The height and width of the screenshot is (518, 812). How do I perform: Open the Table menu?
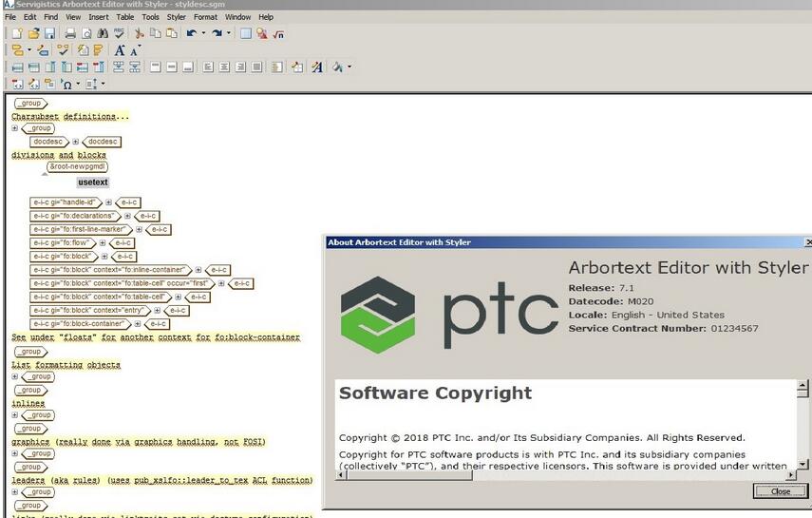click(x=124, y=17)
